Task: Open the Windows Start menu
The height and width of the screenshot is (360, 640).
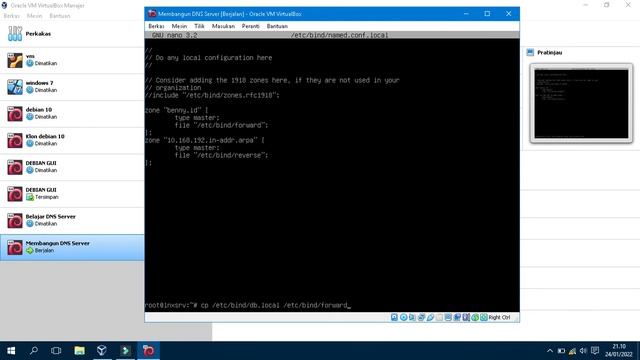Action: click(x=11, y=351)
